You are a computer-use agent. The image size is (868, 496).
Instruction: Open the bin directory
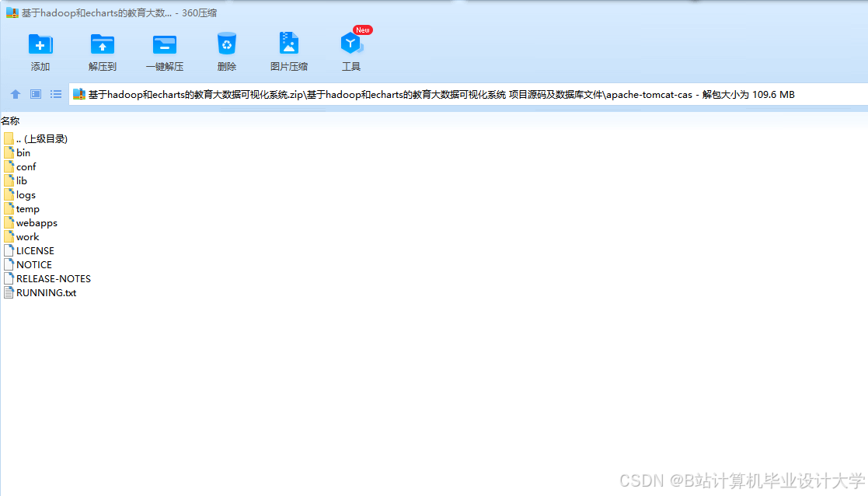pyautogui.click(x=22, y=152)
